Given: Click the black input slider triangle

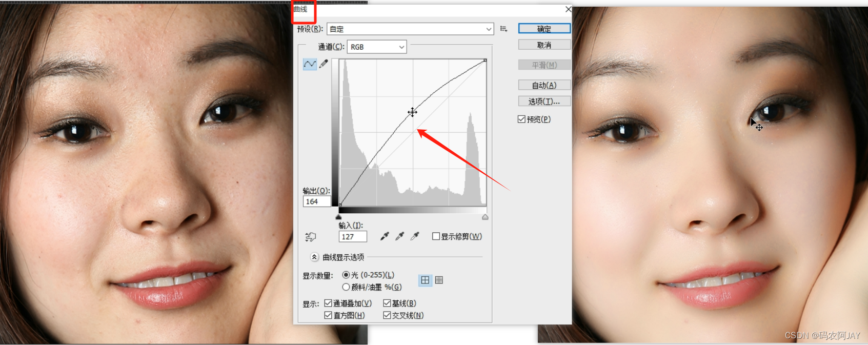Looking at the screenshot, I should 338,217.
